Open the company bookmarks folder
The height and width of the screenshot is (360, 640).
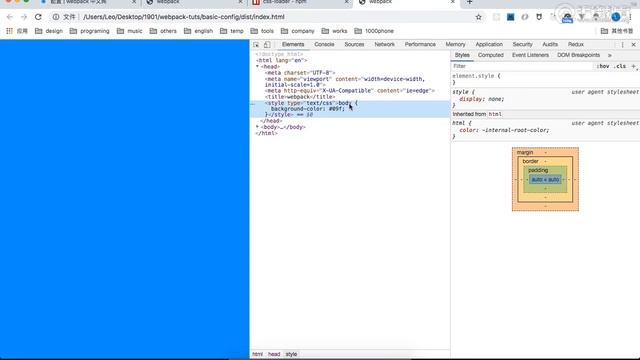[x=298, y=31]
